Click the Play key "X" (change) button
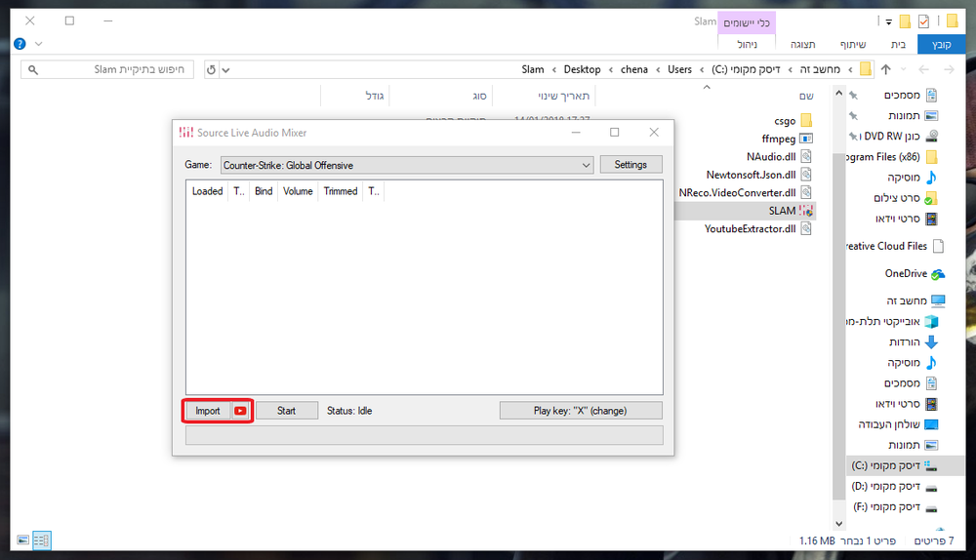The width and height of the screenshot is (976, 560). click(x=581, y=411)
